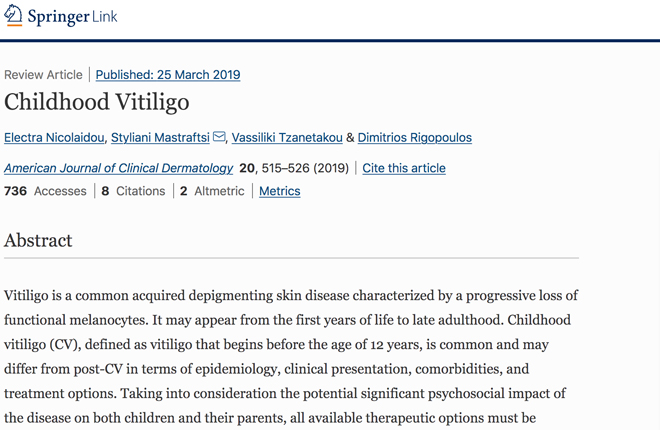The image size is (660, 430).
Task: Open the Published: 25 March 2019 link
Action: [x=168, y=74]
